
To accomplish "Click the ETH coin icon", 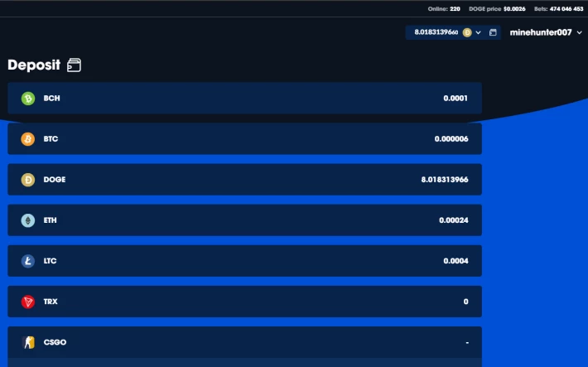I will pyautogui.click(x=28, y=220).
